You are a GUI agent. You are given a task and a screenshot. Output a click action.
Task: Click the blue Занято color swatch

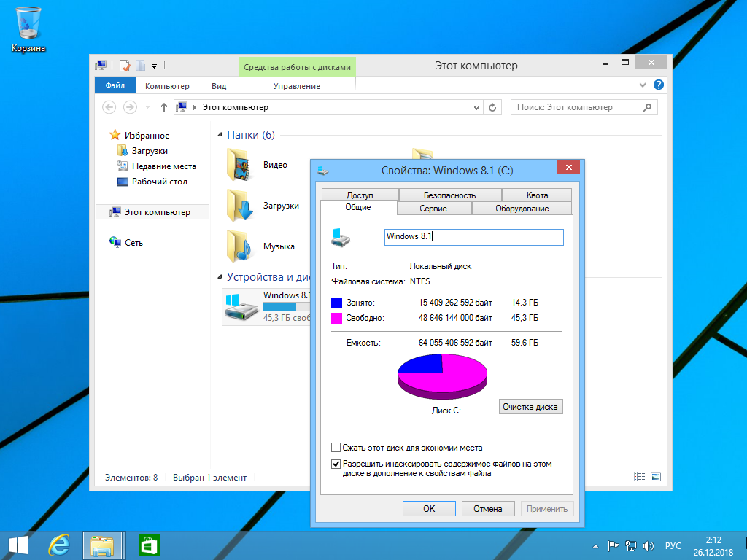pos(336,303)
